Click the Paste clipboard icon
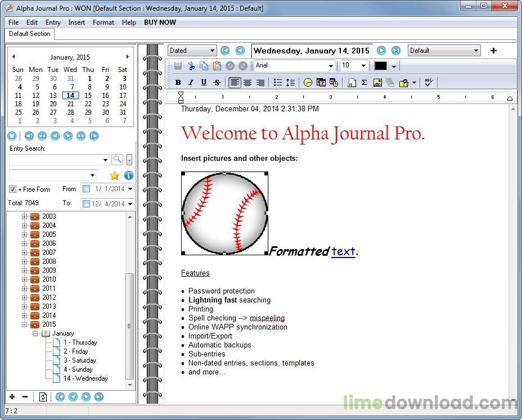Screen dimensions: 522x420 (217, 66)
